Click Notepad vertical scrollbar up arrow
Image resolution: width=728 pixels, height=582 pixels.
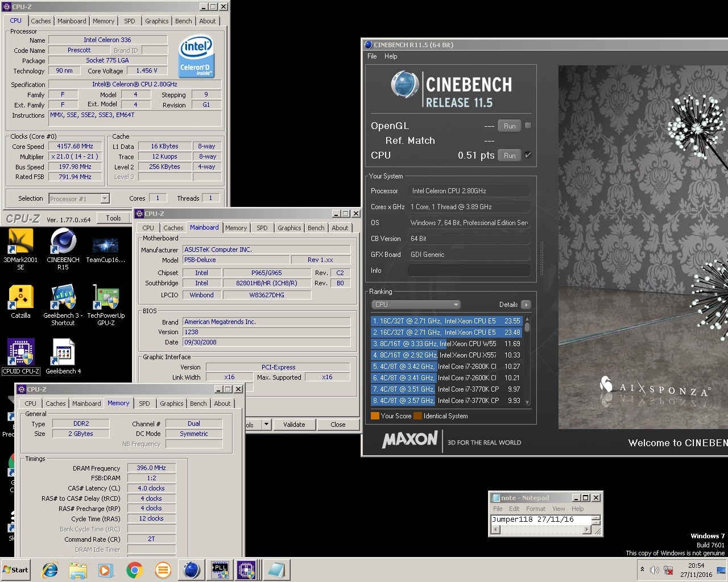click(596, 517)
